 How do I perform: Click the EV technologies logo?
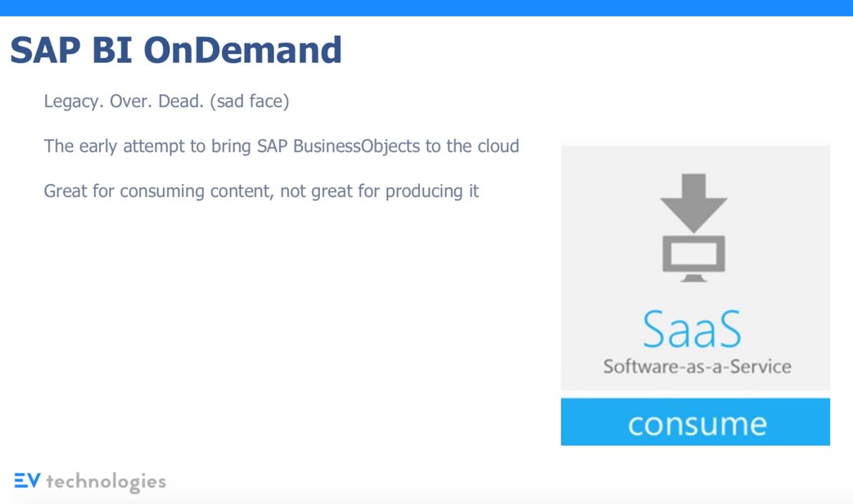click(x=90, y=481)
